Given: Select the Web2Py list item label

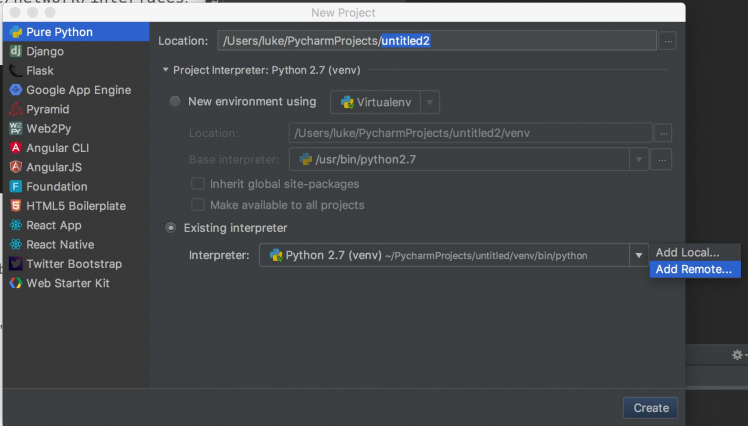Looking at the screenshot, I should 49,129.
